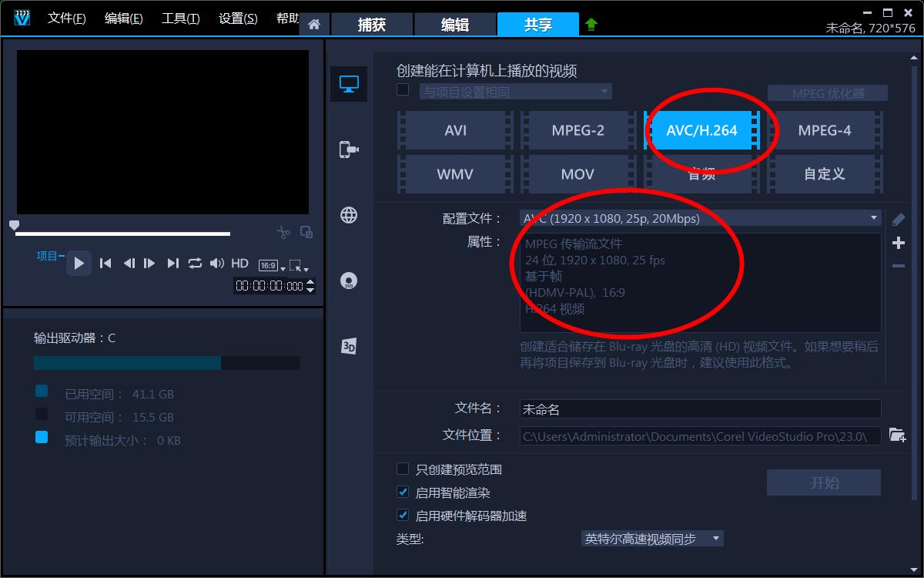Switch to the 捕获 tab
The height and width of the screenshot is (578, 924).
pos(372,25)
